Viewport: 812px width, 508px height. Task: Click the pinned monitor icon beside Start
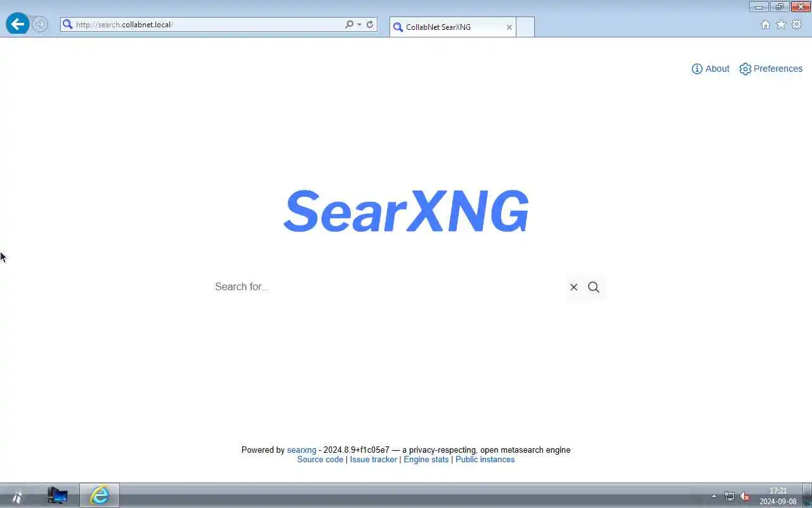click(57, 495)
